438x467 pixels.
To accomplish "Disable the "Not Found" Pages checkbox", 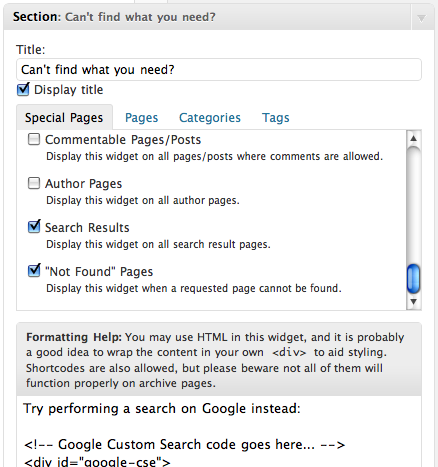I will (34, 271).
